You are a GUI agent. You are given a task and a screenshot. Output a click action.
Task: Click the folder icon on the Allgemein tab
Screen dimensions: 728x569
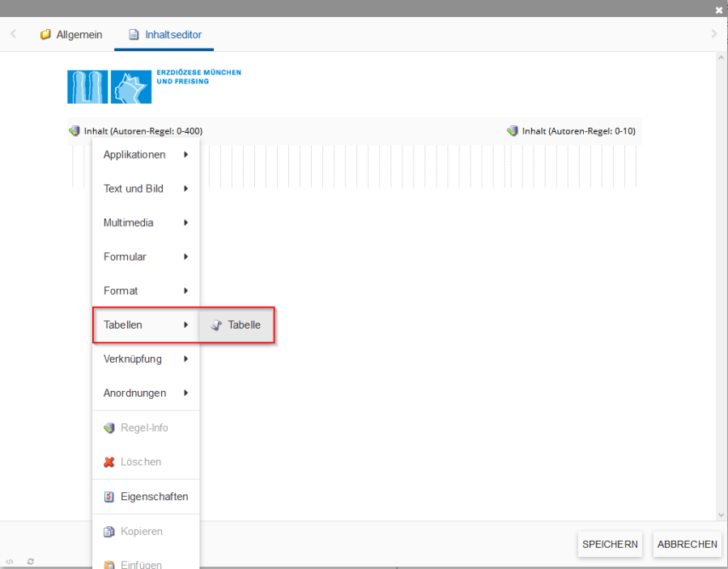[x=46, y=35]
